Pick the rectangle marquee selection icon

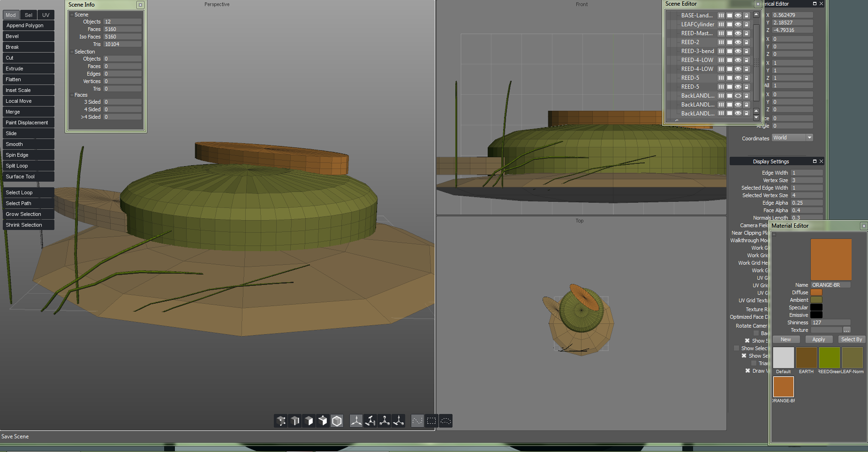(431, 421)
